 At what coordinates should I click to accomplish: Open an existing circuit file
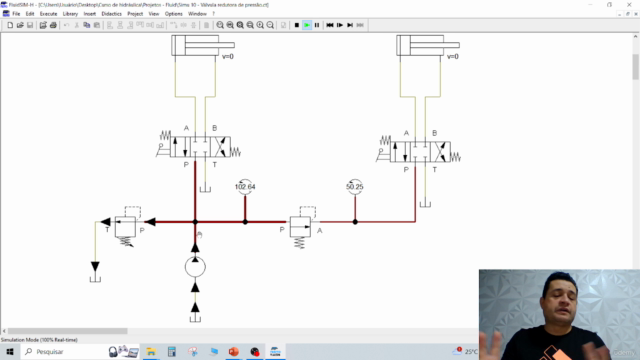20,25
